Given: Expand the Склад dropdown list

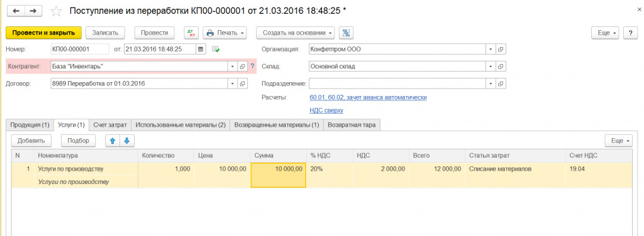Looking at the screenshot, I should pos(491,66).
